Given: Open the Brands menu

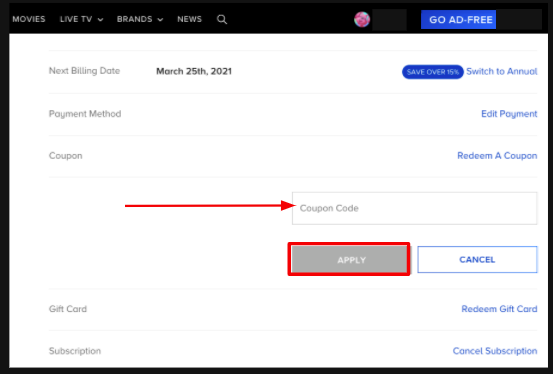Looking at the screenshot, I should tap(135, 19).
